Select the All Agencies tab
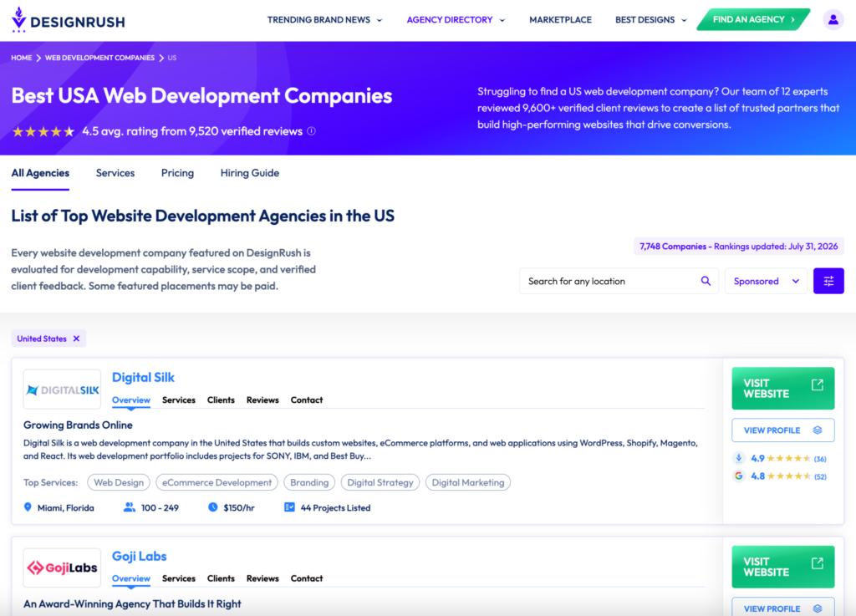The width and height of the screenshot is (856, 616). (x=40, y=173)
